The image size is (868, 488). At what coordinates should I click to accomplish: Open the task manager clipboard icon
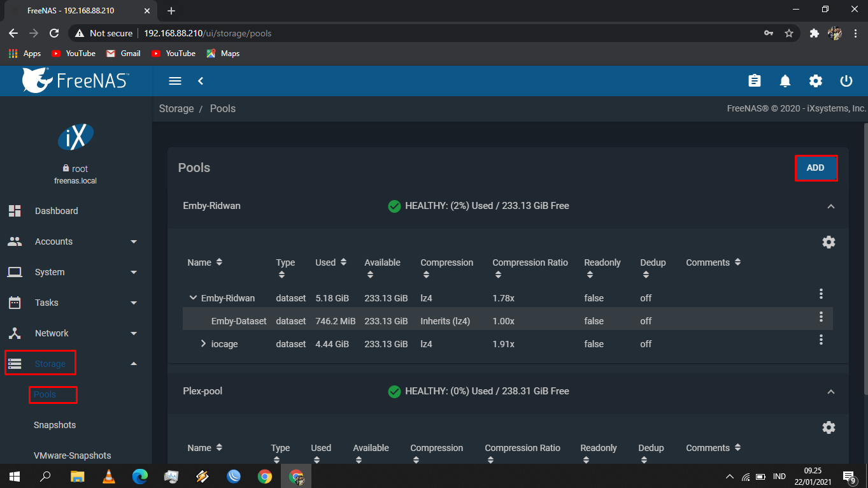pos(754,81)
